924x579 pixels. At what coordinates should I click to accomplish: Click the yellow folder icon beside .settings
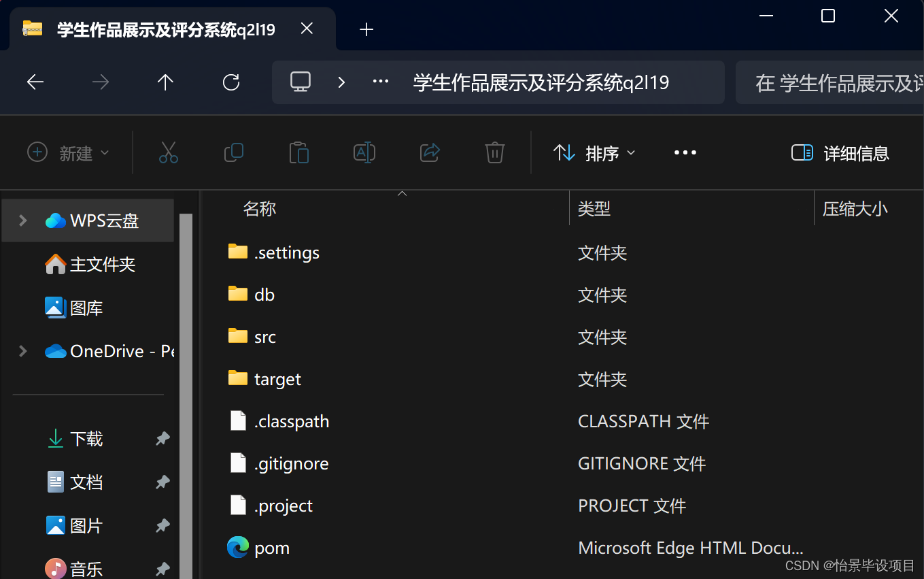point(238,252)
